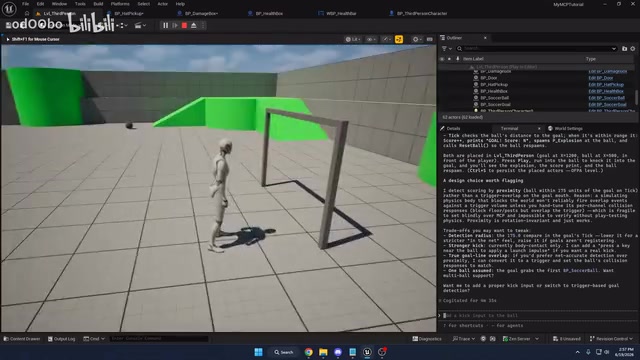The image size is (640, 360).
Task: Pause the play-in-editor simulation
Action: (165, 25)
